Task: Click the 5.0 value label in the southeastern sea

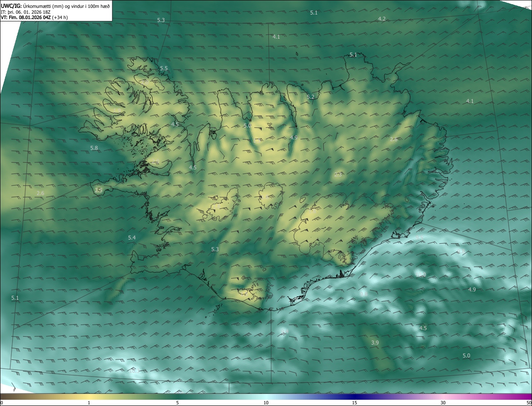Action: click(x=466, y=355)
